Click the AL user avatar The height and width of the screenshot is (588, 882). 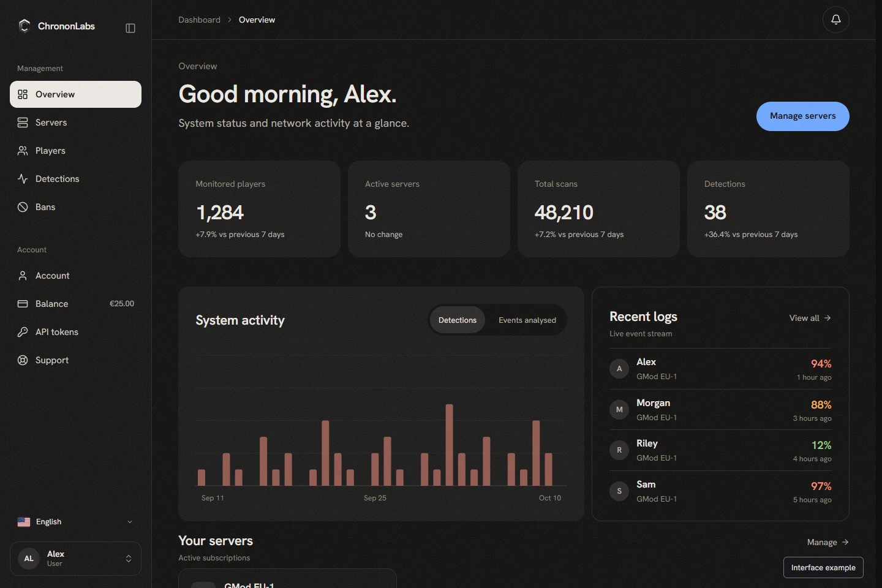point(29,559)
